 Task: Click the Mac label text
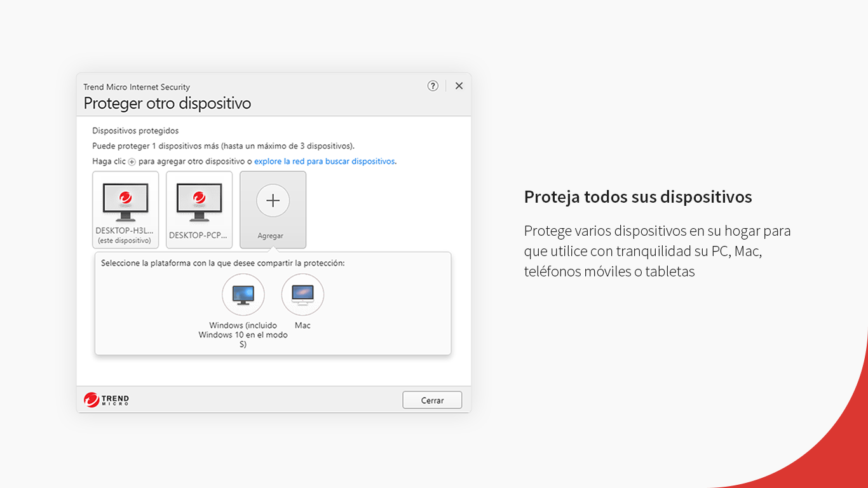302,325
